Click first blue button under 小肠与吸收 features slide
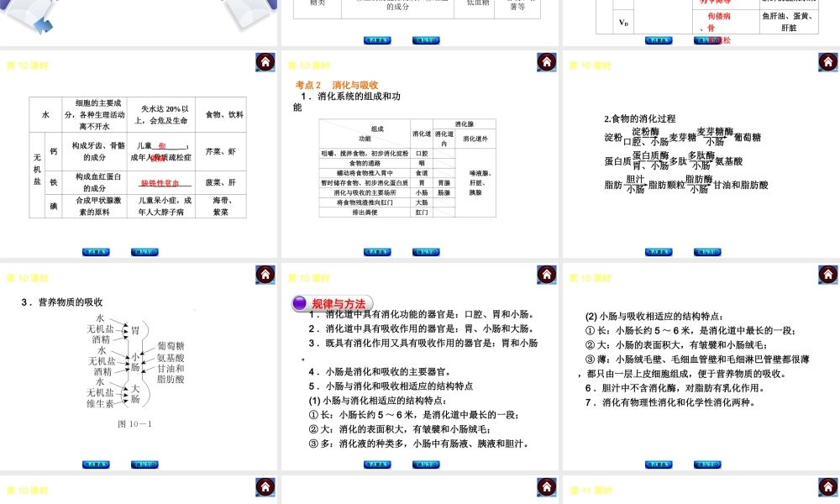The width and height of the screenshot is (840, 504). pos(659,465)
